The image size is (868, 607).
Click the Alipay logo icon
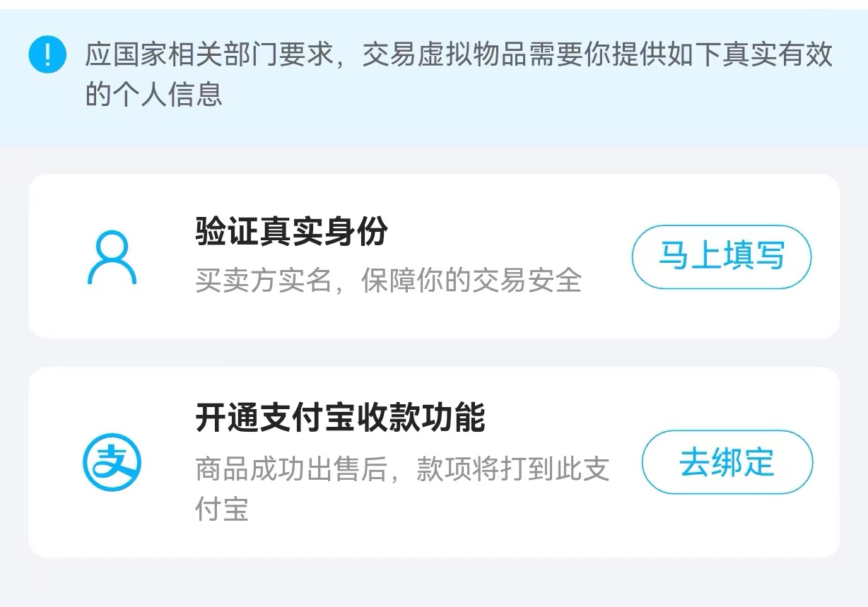coord(112,463)
